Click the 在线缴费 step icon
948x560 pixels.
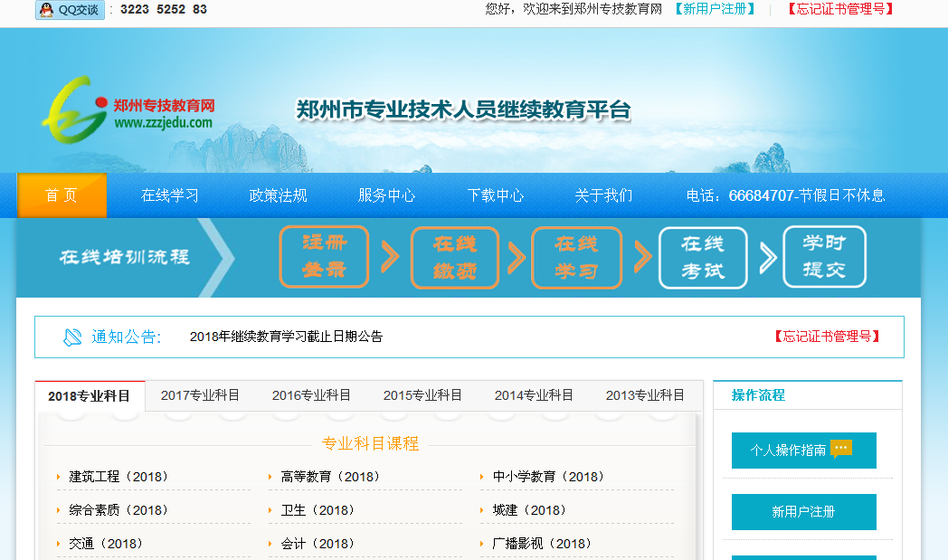(x=454, y=258)
